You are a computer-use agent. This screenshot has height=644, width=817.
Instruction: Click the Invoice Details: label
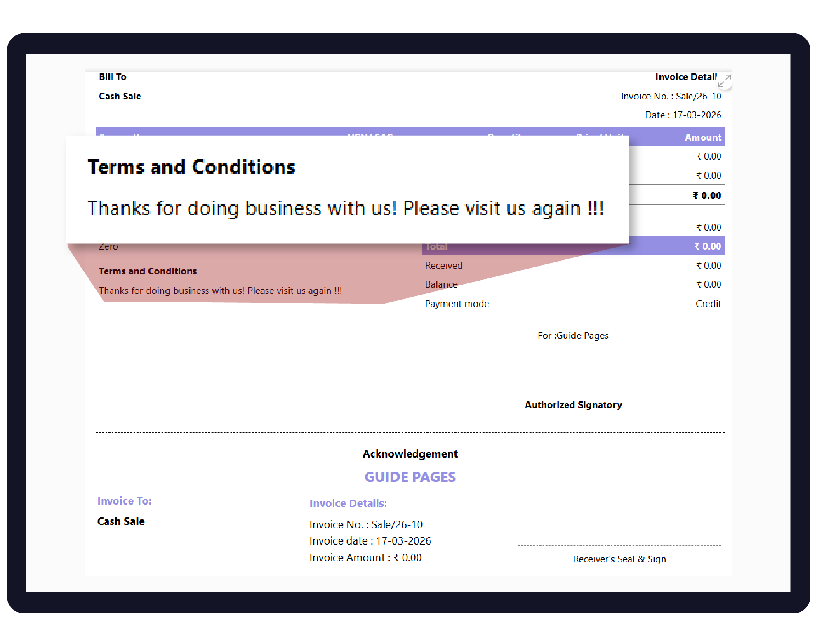(348, 503)
